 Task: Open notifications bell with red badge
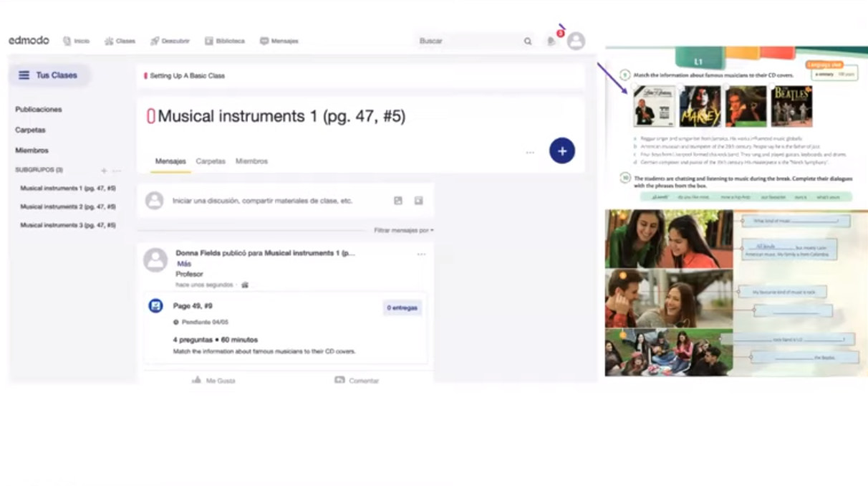(551, 41)
